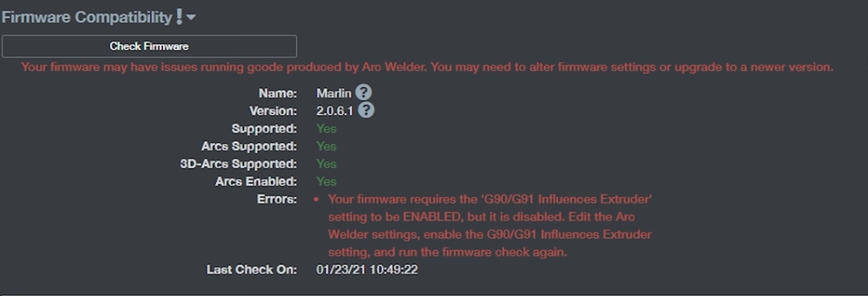The width and height of the screenshot is (868, 296).
Task: Click the Marlin firmware name text
Action: (334, 93)
